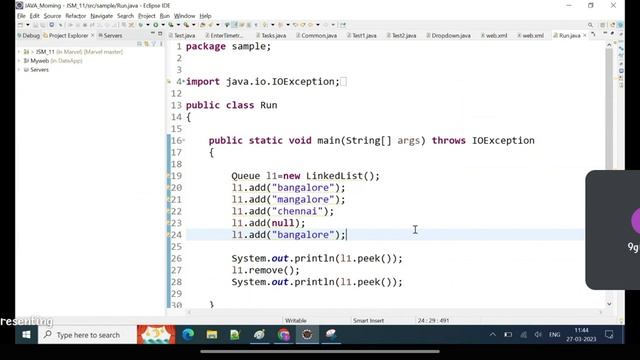This screenshot has height=360, width=640.
Task: Open File Explorer from the taskbar
Action: (211, 335)
